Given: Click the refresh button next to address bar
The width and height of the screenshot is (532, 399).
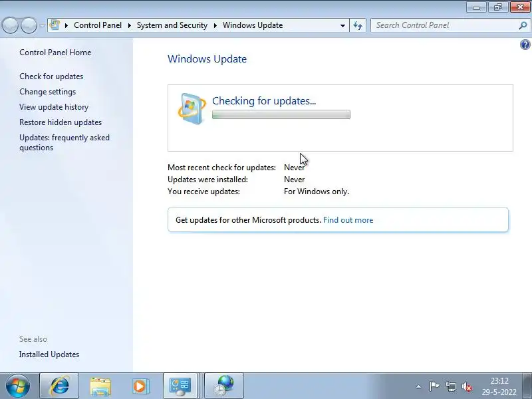Looking at the screenshot, I should [x=358, y=25].
